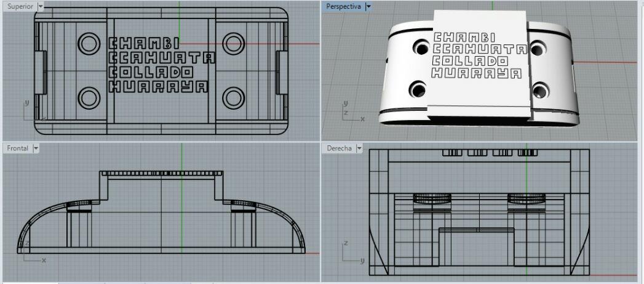This screenshot has width=644, height=284.
Task: Select upper-left hole on the shaded perspective model
Action: click(421, 48)
